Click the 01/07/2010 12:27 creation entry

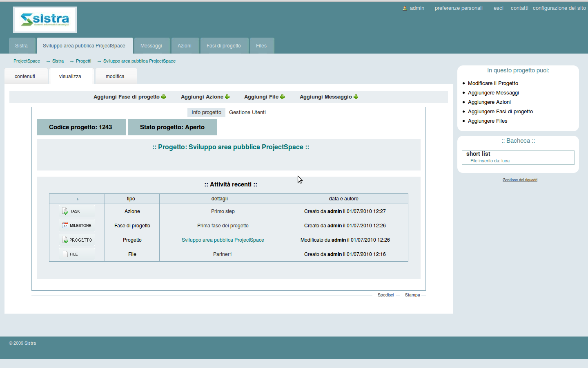coord(345,211)
